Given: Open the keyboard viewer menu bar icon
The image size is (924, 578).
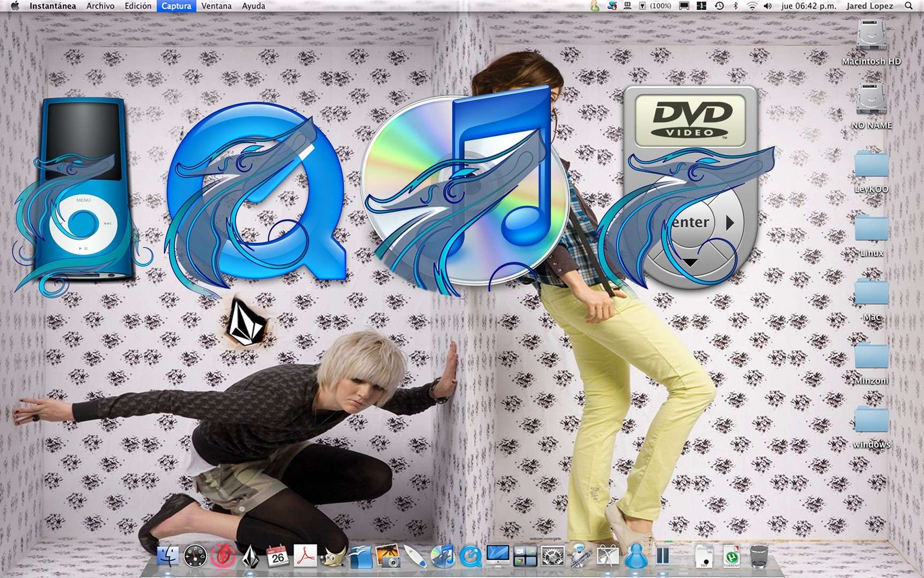Looking at the screenshot, I should 628,6.
